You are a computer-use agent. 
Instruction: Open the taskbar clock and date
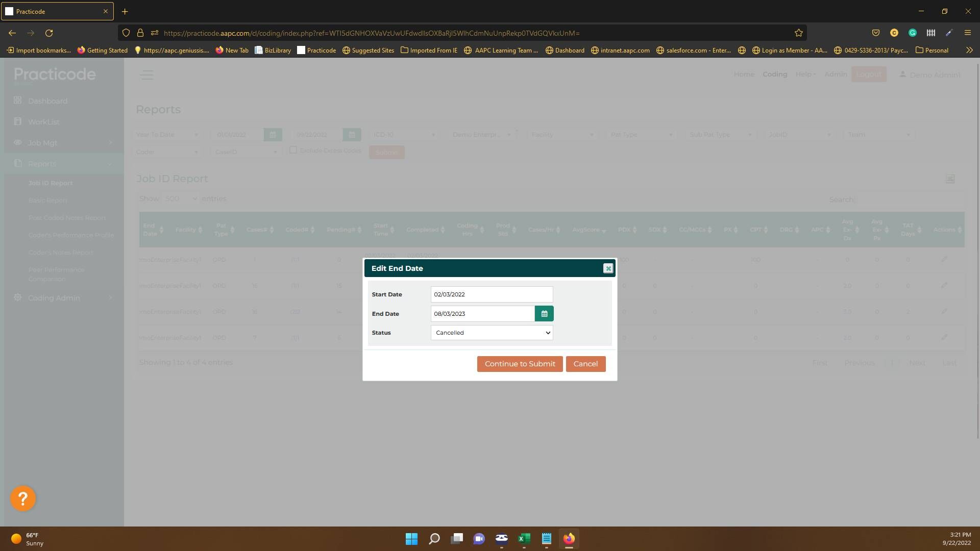click(957, 539)
